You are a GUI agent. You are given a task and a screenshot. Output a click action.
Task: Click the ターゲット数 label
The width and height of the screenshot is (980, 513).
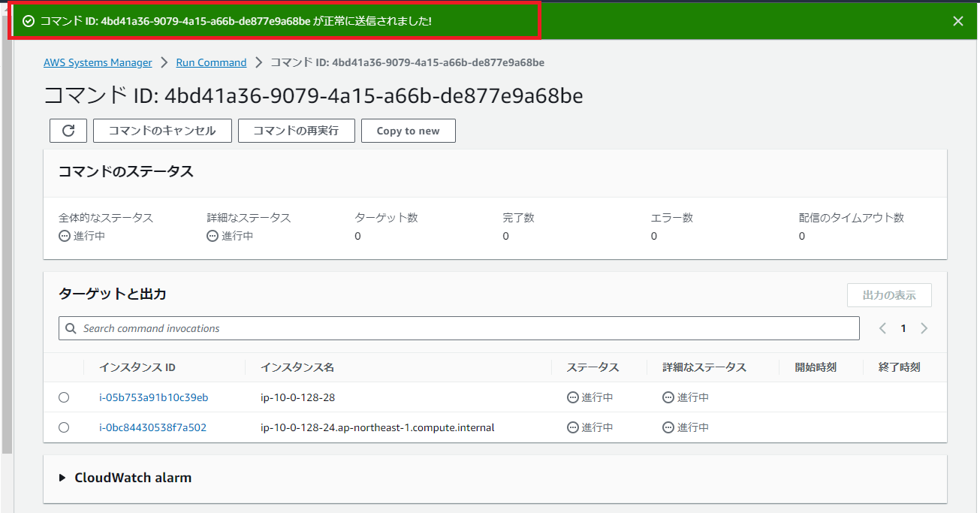coord(386,218)
